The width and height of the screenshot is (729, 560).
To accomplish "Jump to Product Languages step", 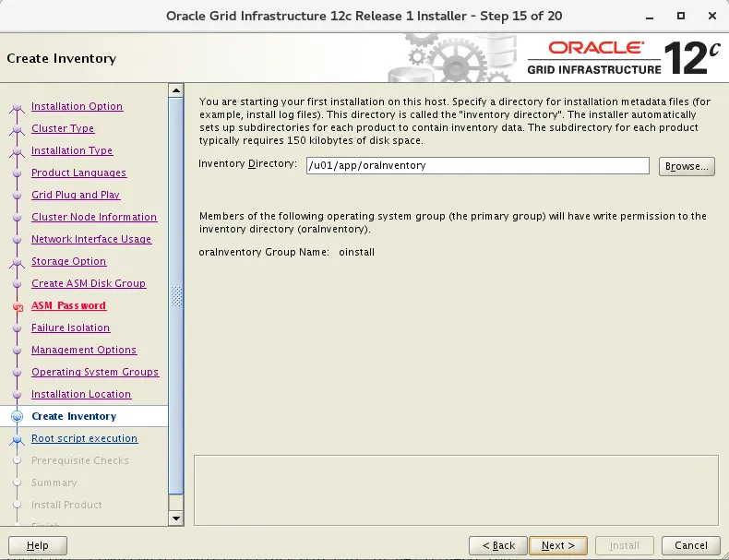I will pos(78,173).
